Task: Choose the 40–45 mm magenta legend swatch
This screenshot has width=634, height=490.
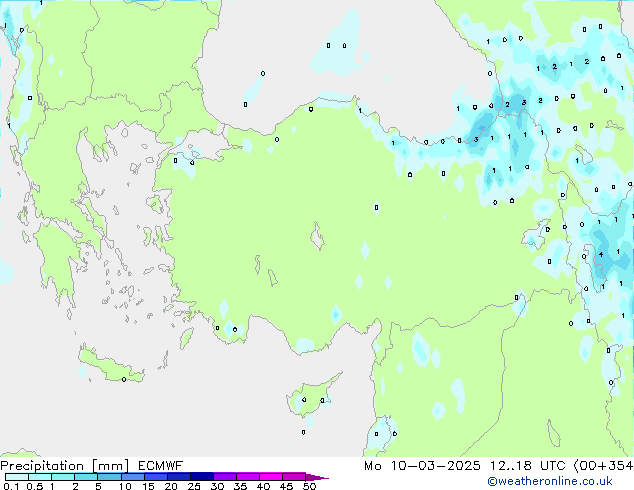Action: [271, 477]
